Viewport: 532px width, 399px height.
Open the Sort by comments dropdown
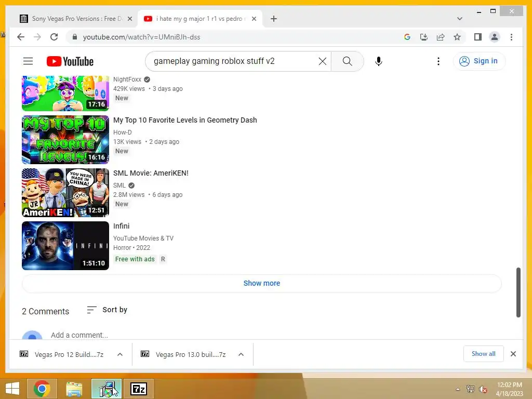point(107,310)
